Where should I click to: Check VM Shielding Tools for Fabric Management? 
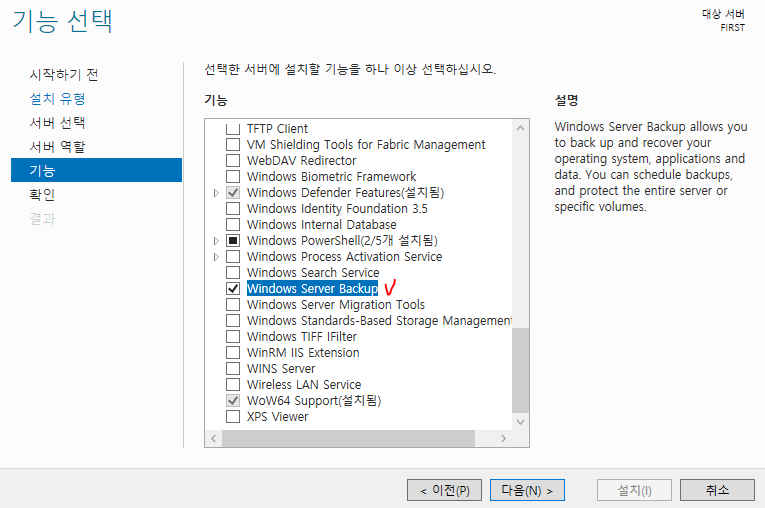coord(233,144)
